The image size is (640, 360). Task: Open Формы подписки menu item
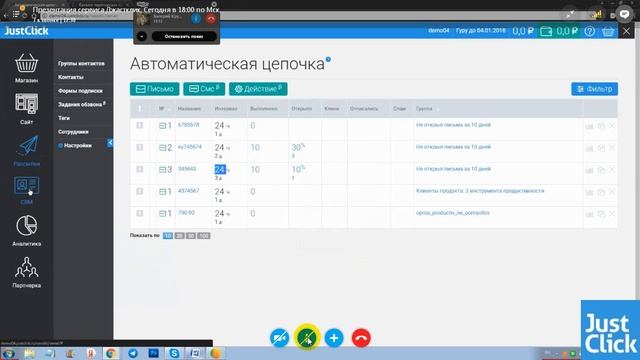coord(80,91)
